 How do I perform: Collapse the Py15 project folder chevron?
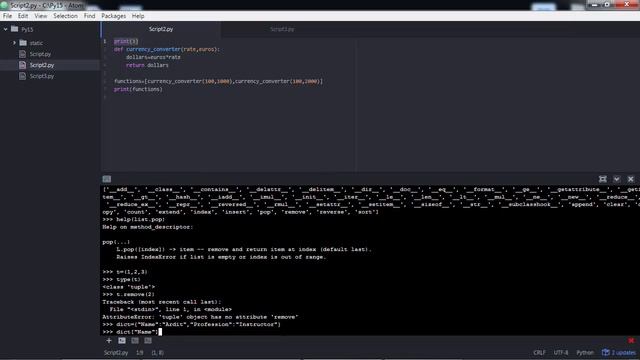click(x=6, y=29)
